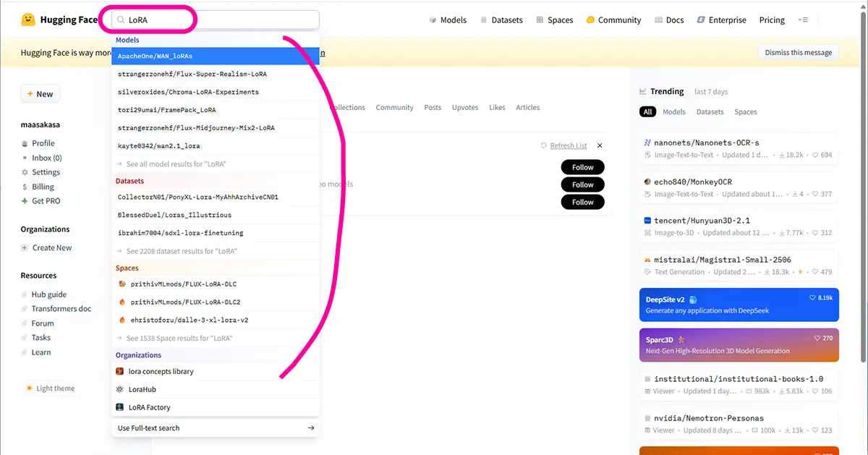
Task: Toggle the Light theme switch
Action: [x=51, y=388]
